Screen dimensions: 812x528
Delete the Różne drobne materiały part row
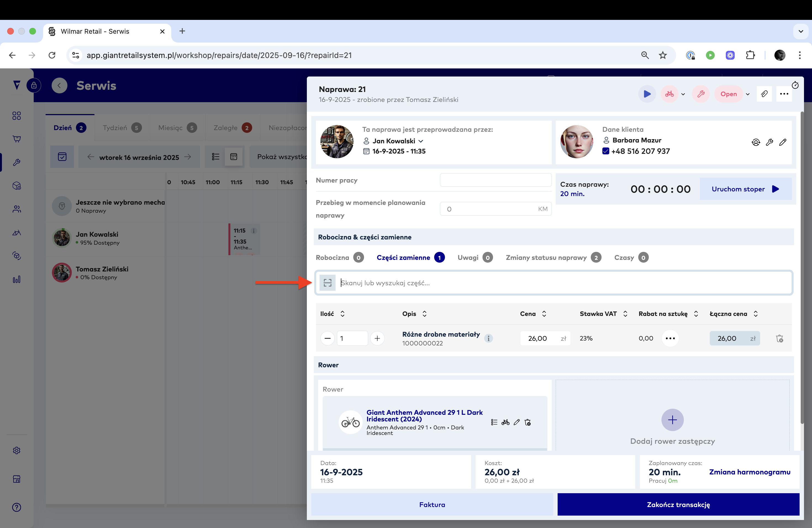tap(779, 338)
